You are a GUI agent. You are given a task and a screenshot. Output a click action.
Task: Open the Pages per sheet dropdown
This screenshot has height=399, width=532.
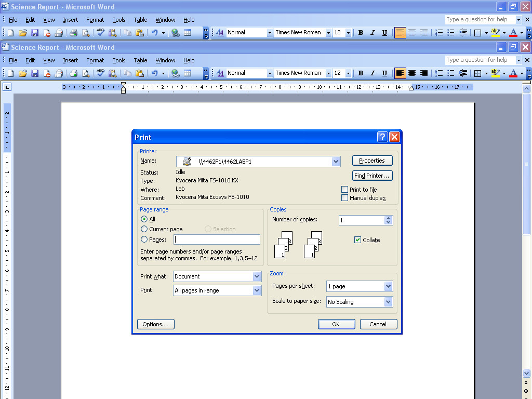tap(389, 286)
